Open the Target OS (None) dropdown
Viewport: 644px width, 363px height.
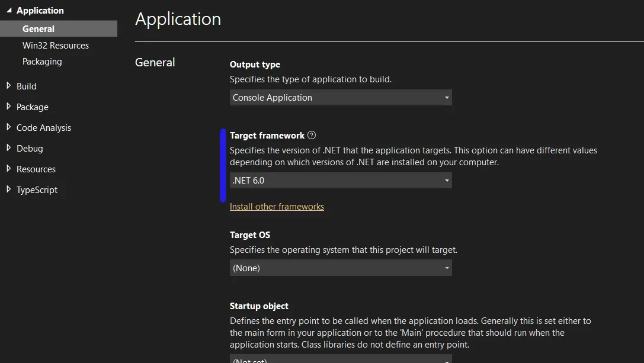tap(340, 268)
